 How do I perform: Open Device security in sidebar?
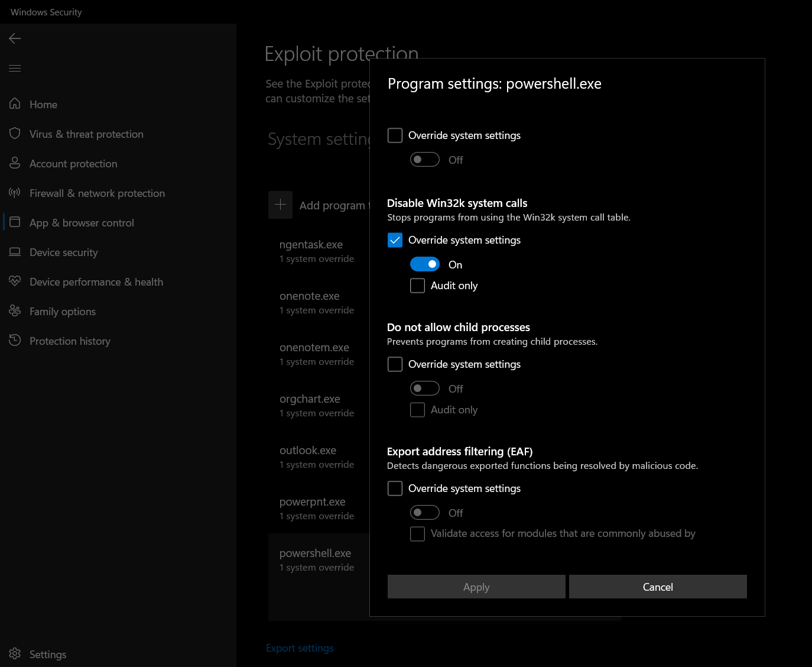pos(64,252)
